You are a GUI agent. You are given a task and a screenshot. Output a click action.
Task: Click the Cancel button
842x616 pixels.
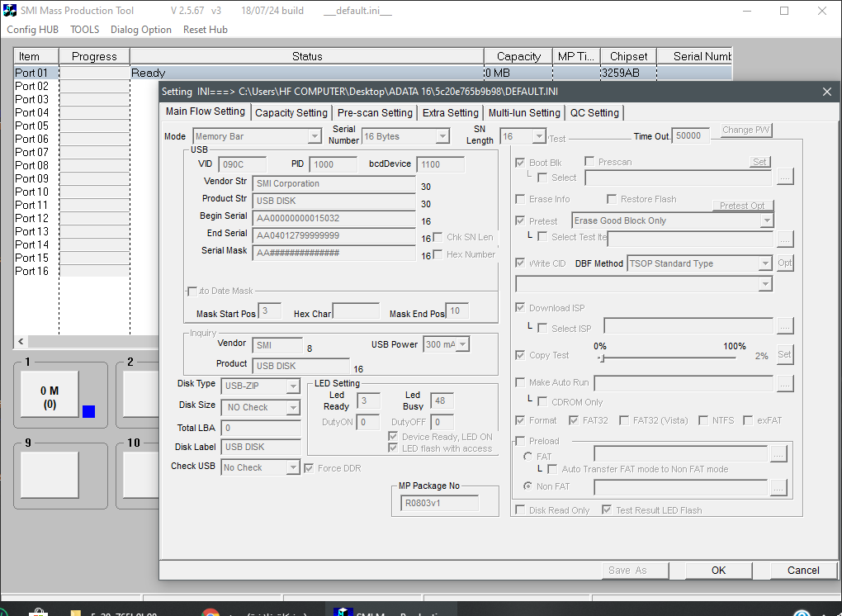coord(803,571)
